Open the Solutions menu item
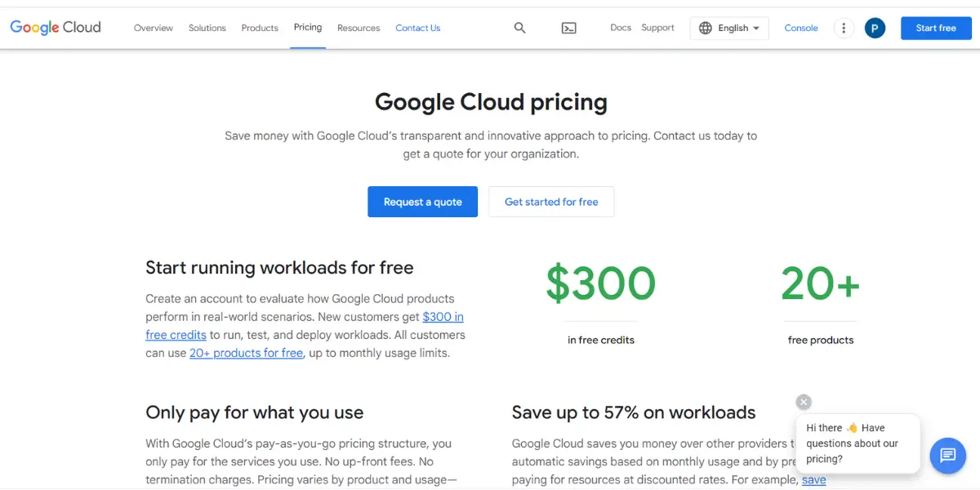 tap(207, 28)
